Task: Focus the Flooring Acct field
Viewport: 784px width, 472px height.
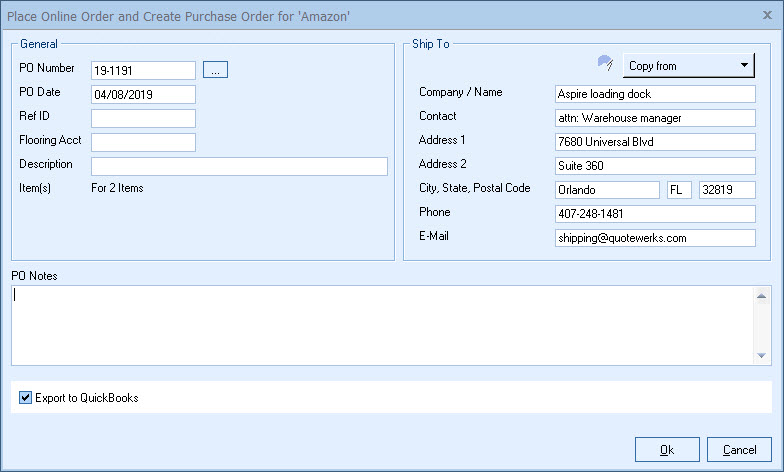Action: [143, 142]
